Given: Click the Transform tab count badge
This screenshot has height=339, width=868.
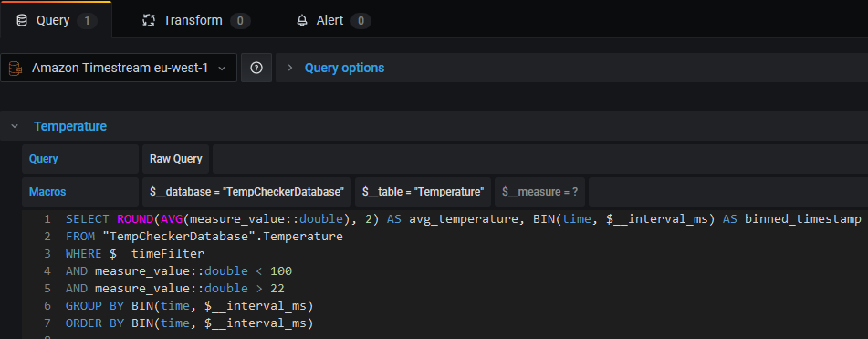Looking at the screenshot, I should coord(240,21).
